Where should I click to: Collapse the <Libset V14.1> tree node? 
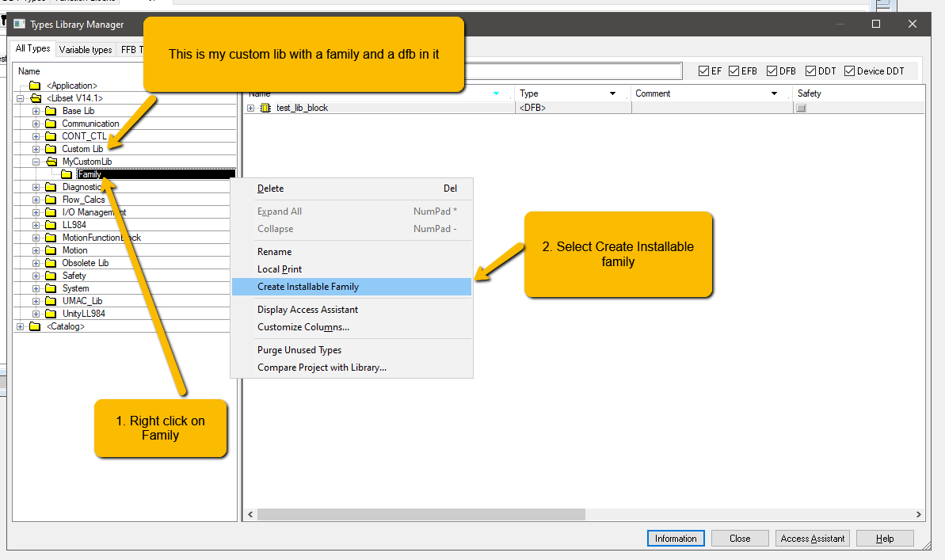20,98
